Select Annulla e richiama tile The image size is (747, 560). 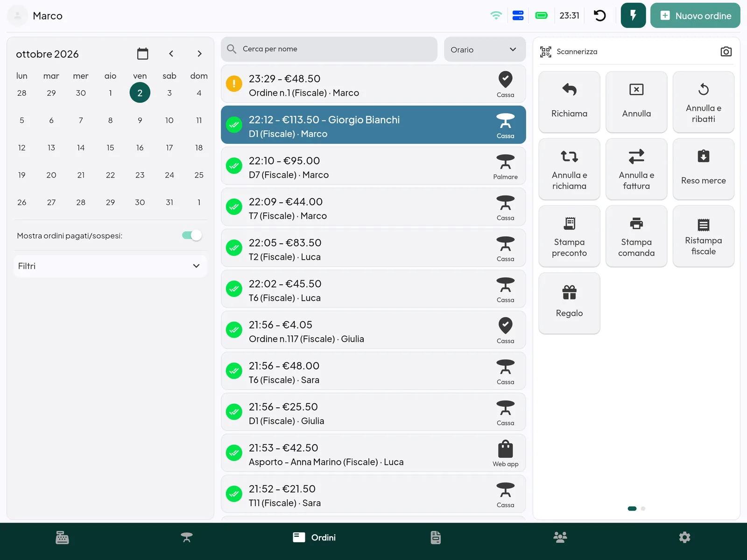point(569,169)
